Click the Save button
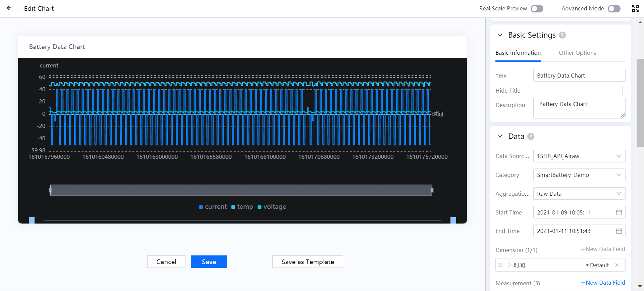Image resolution: width=644 pixels, height=291 pixels. (209, 262)
